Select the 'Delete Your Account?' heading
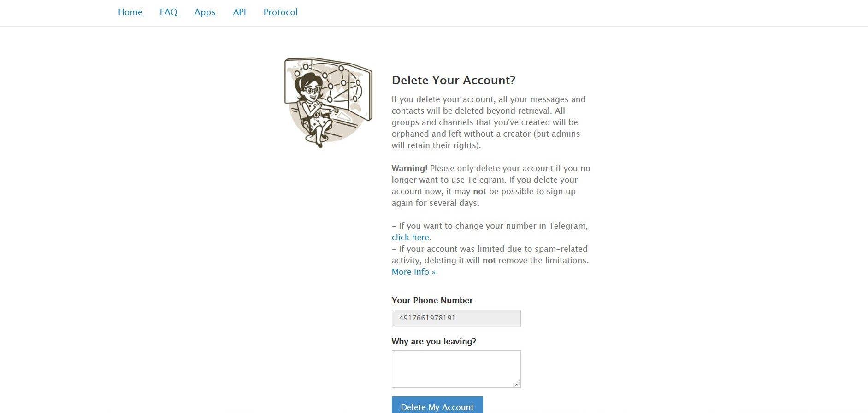Image resolution: width=868 pixels, height=413 pixels. click(x=453, y=80)
